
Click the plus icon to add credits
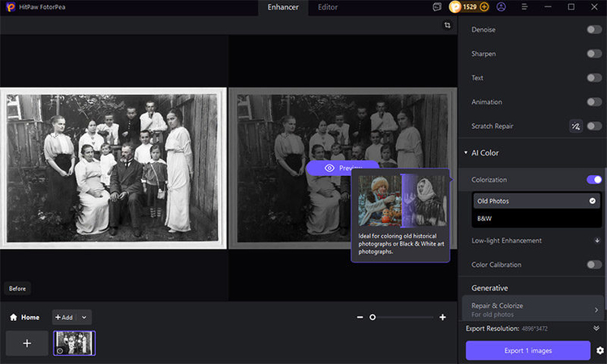484,7
